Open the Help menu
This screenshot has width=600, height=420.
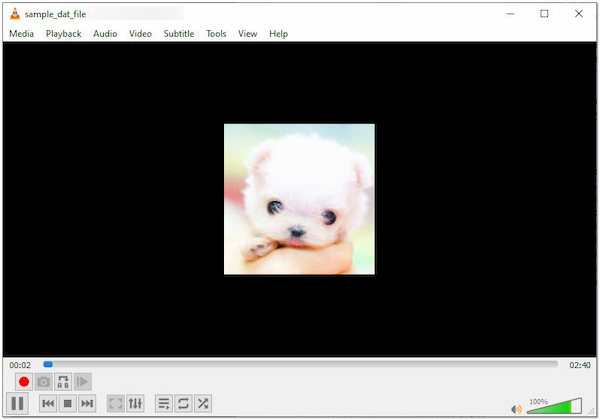[x=279, y=34]
